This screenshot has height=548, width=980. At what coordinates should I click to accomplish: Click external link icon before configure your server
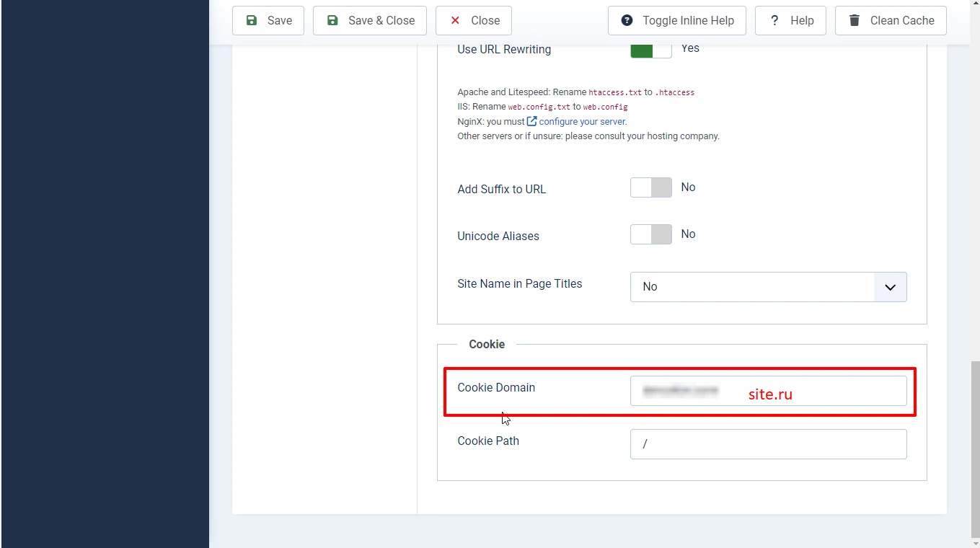532,121
